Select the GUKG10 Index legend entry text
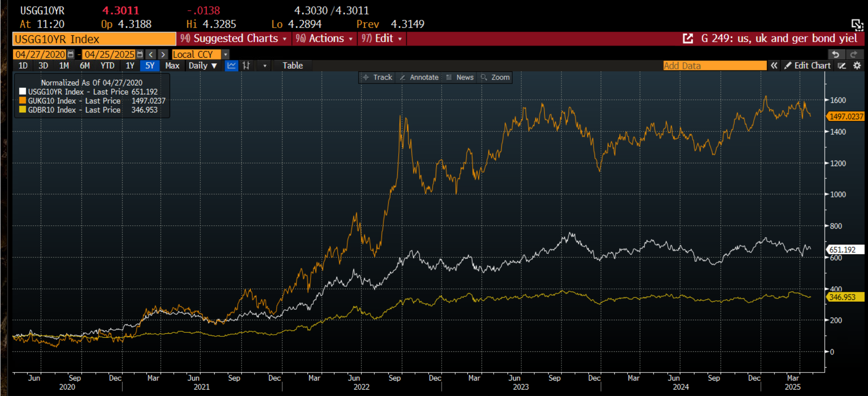The height and width of the screenshot is (396, 868). [x=97, y=101]
